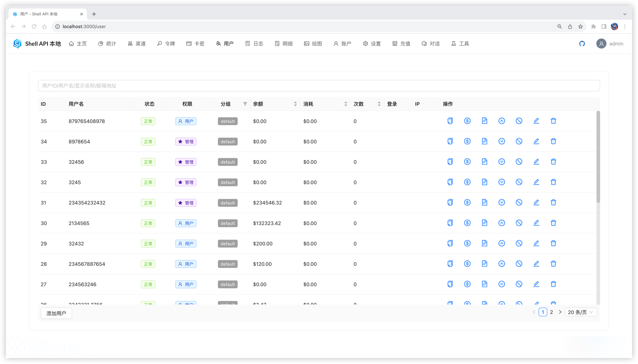This screenshot has width=638, height=364.
Task: Delete user 234354232432 with the trash icon
Action: tap(553, 203)
